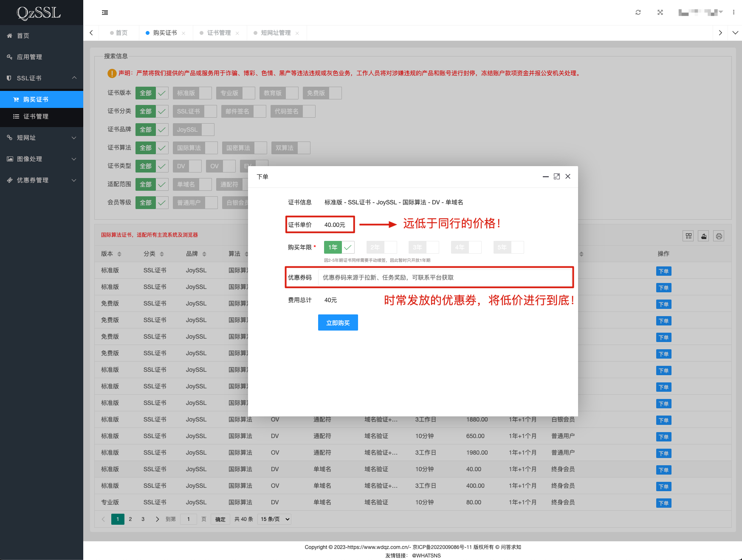
Task: Click the 优惠券码 input field
Action: coord(445,277)
